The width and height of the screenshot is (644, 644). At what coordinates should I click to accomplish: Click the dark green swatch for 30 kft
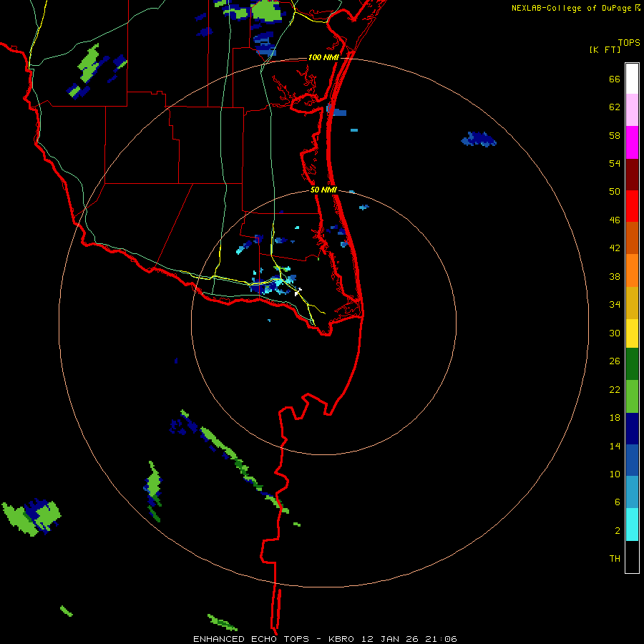click(632, 364)
